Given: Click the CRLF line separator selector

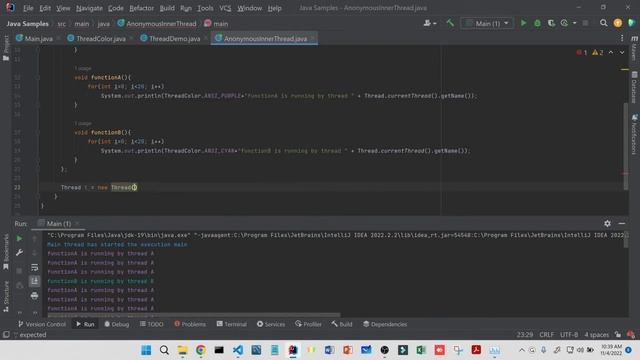Looking at the screenshot, I should (x=547, y=335).
